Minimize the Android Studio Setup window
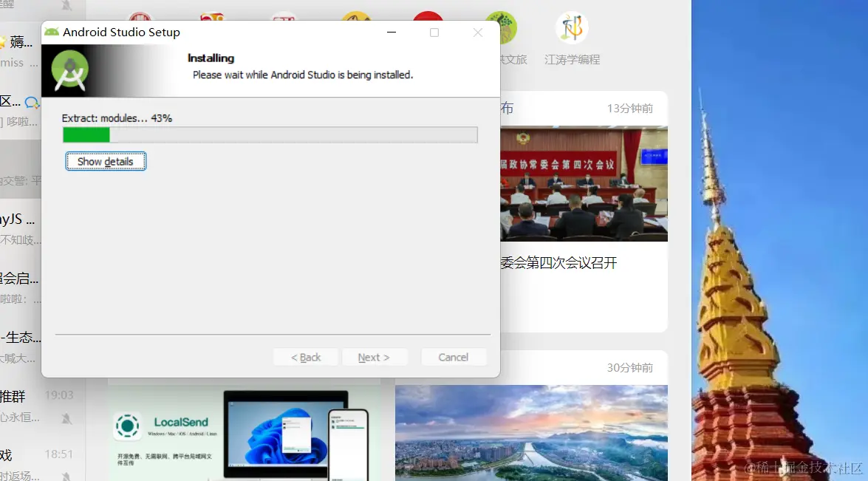 point(392,33)
